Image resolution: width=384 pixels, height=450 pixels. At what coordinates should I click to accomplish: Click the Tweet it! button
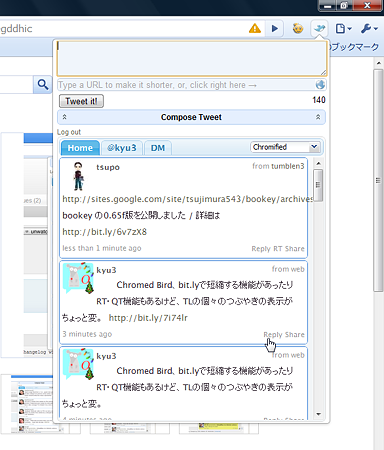pyautogui.click(x=81, y=101)
